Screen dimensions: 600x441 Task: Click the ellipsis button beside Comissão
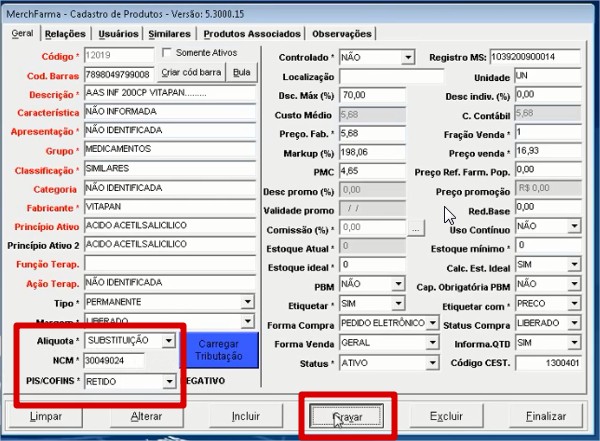(x=417, y=227)
